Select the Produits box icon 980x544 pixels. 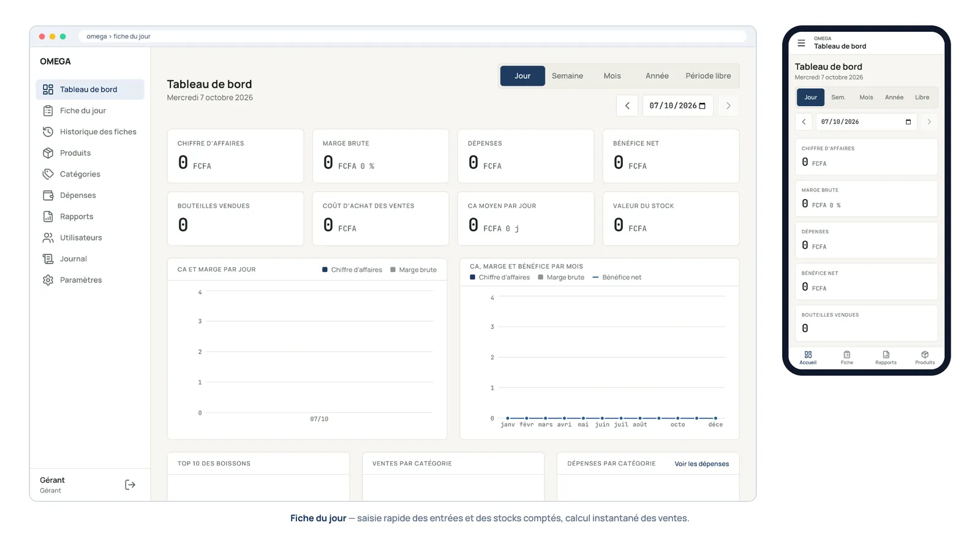48,153
